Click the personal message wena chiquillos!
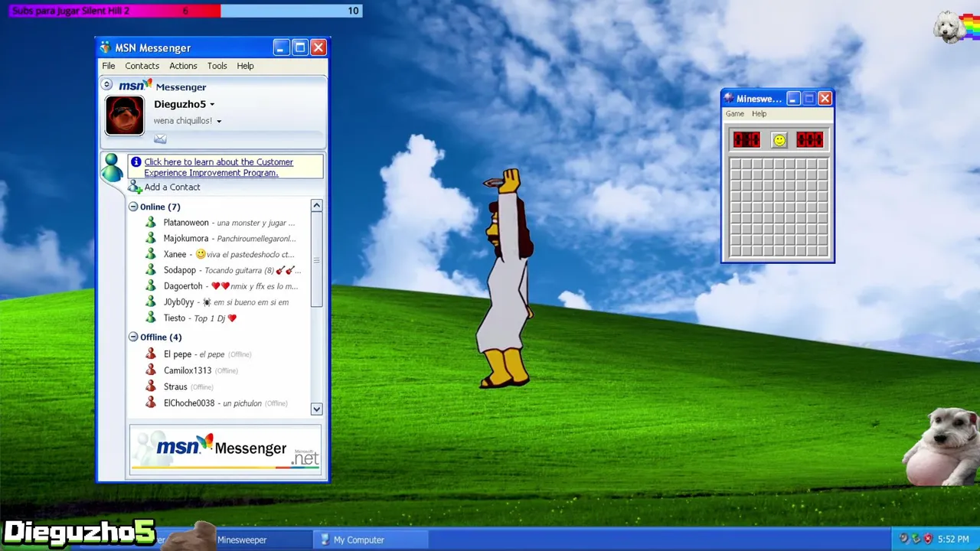Image resolution: width=980 pixels, height=551 pixels. [182, 121]
